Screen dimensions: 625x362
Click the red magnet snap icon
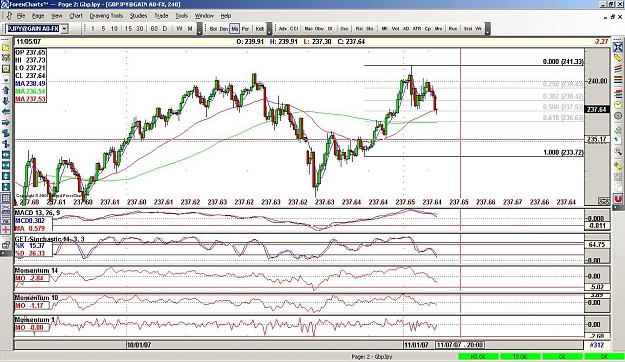click(617, 198)
